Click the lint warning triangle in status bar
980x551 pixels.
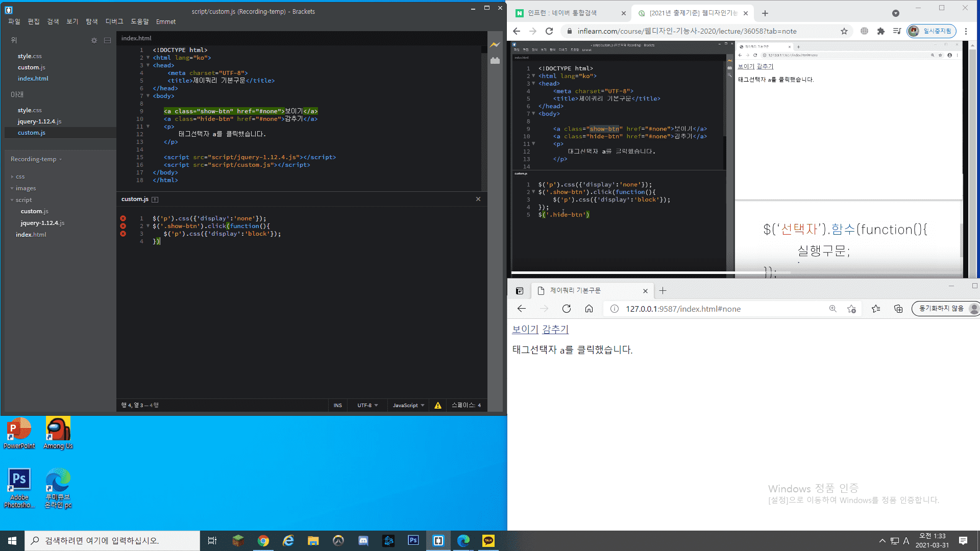438,405
